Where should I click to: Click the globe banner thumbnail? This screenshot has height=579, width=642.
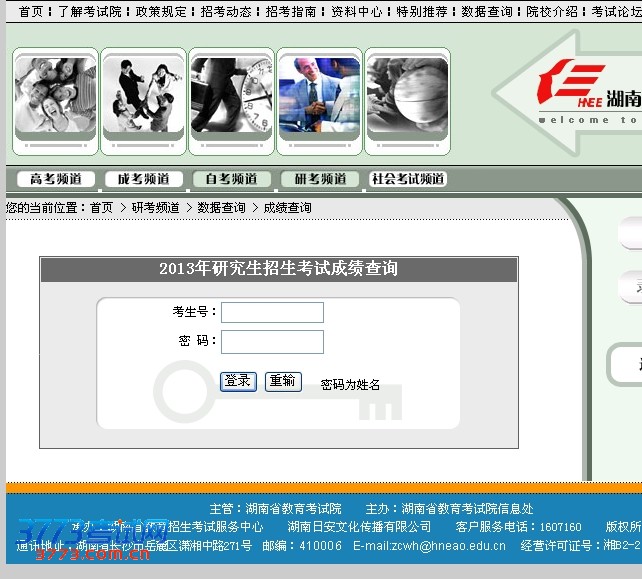[407, 101]
